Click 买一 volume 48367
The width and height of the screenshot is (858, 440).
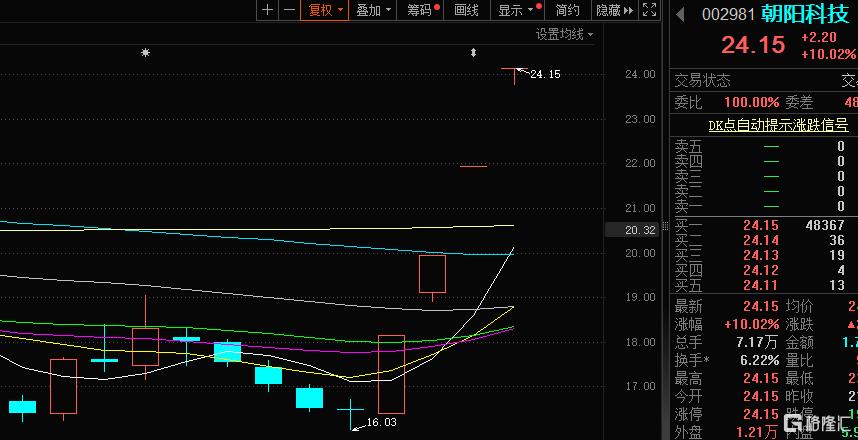(825, 225)
